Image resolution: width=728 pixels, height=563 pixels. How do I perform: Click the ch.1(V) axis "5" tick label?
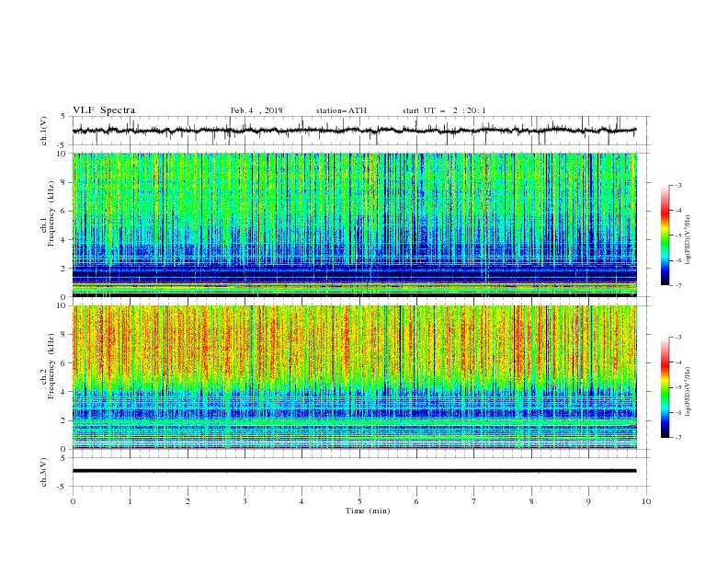pyautogui.click(x=63, y=117)
